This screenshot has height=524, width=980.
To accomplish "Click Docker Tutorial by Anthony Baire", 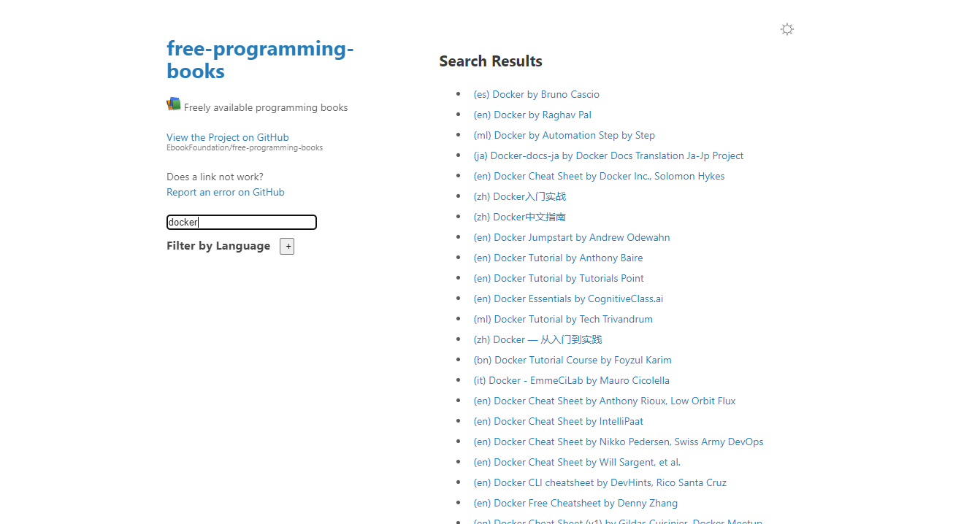I will [x=558, y=258].
